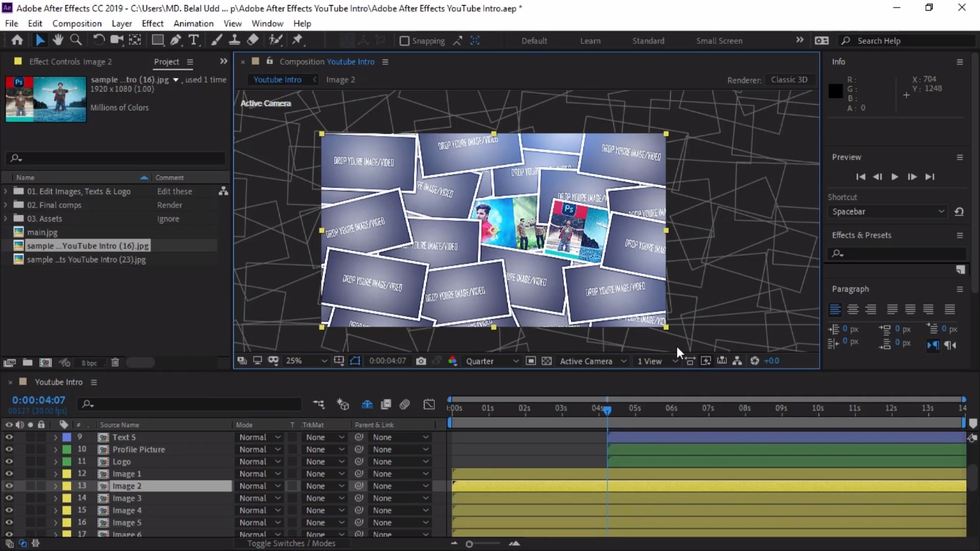The width and height of the screenshot is (980, 551).
Task: Select the Pan Behind anchor point tool
Action: 135,40
